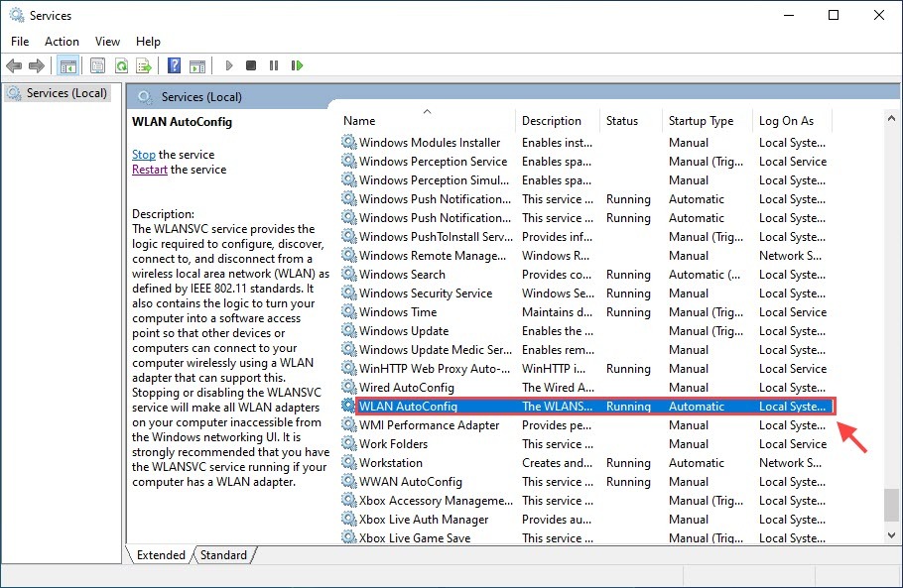
Task: Select the gear icon for Windows Time
Action: pos(348,311)
